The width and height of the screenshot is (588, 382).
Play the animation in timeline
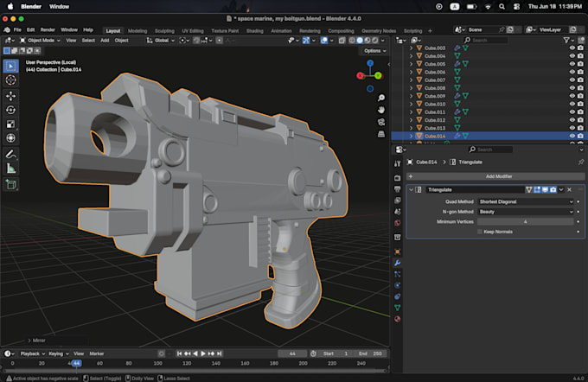[203, 353]
